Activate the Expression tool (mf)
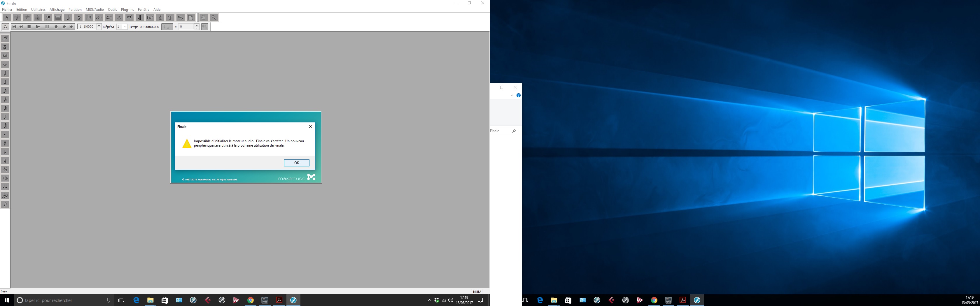The height and width of the screenshot is (306, 980). point(129,17)
